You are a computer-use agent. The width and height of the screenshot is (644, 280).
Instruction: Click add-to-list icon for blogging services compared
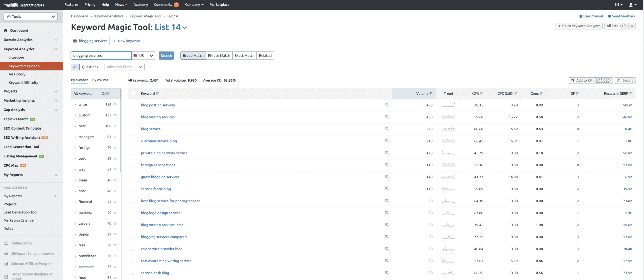[x=386, y=237]
